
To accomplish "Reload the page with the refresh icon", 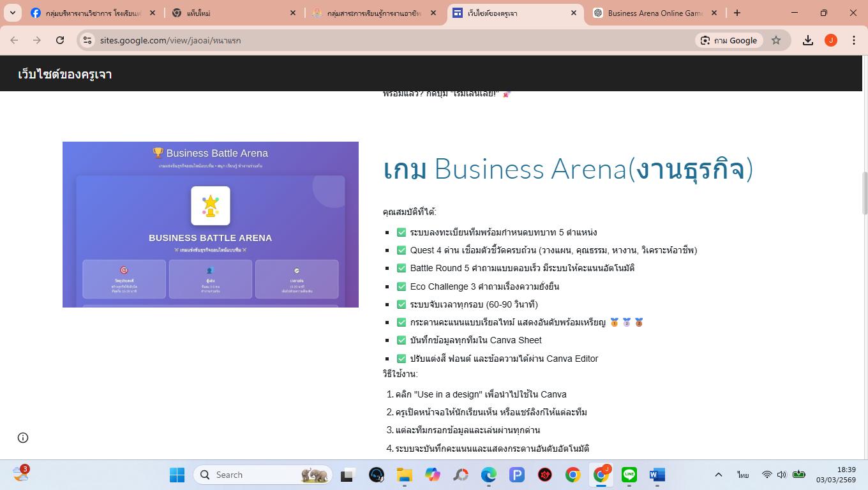I will tap(60, 40).
